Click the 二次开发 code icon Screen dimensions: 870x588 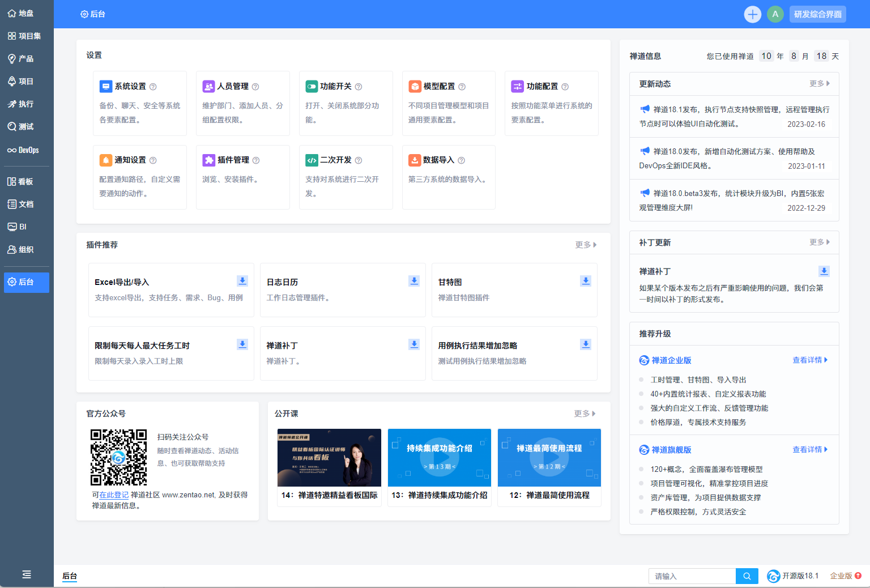pyautogui.click(x=312, y=160)
